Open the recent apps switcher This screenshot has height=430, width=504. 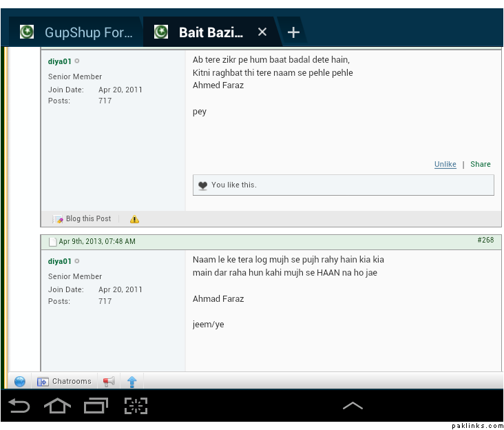point(96,406)
